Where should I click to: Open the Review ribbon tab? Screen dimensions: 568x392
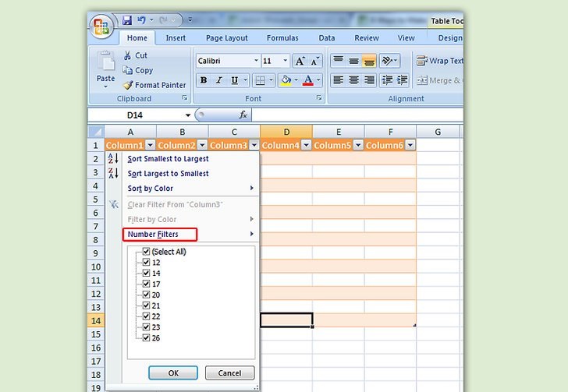pyautogui.click(x=367, y=38)
